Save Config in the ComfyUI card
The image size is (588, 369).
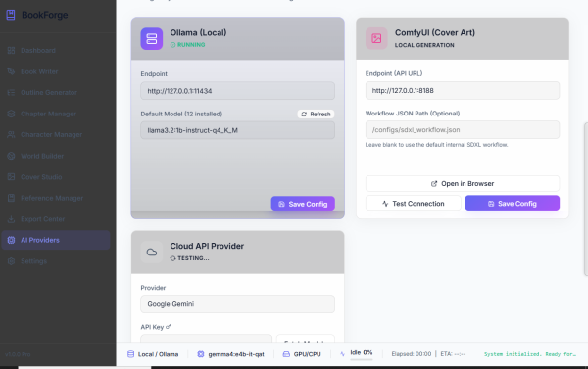(513, 204)
